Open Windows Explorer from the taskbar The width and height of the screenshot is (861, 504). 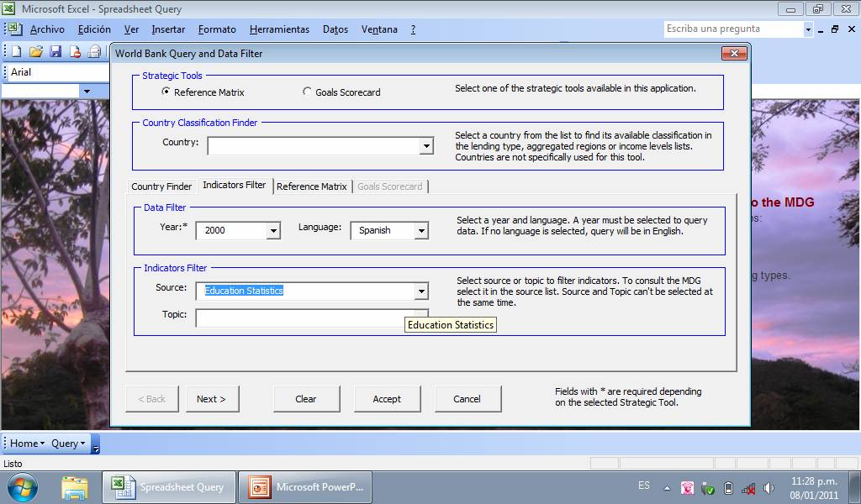(x=74, y=487)
